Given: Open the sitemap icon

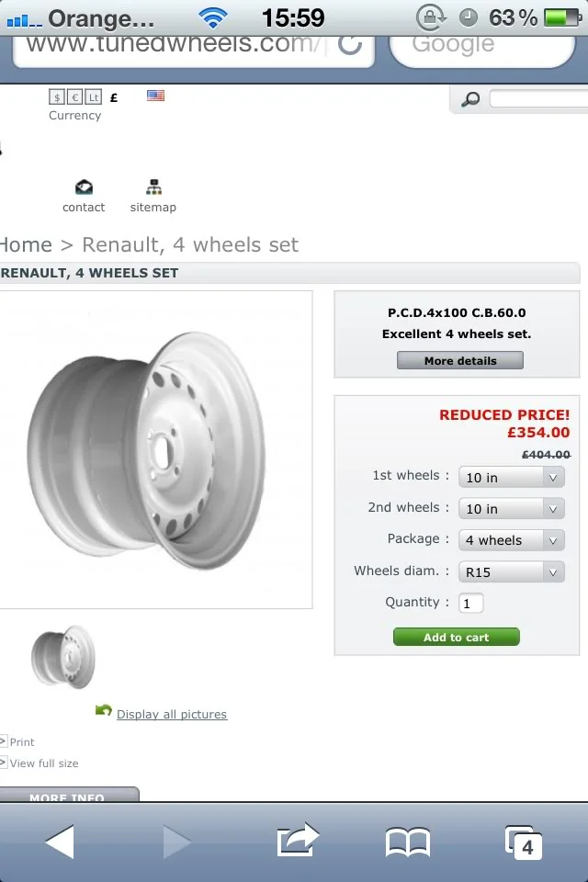Looking at the screenshot, I should 153,187.
